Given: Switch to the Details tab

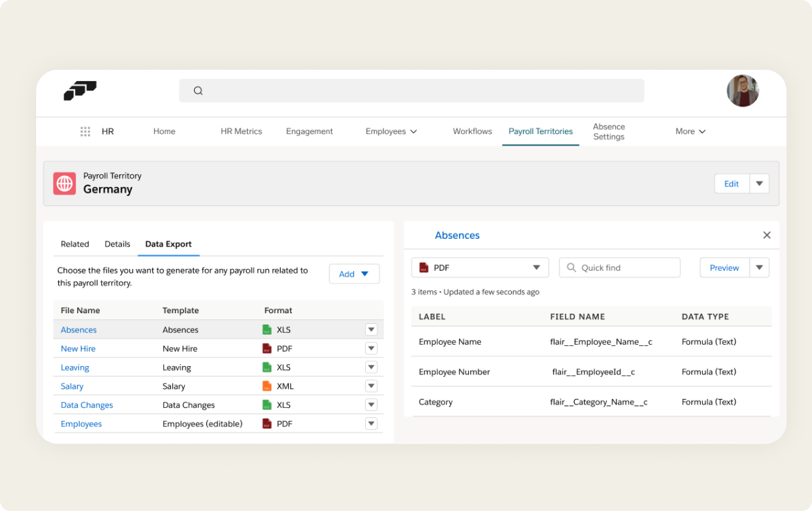Looking at the screenshot, I should 117,244.
